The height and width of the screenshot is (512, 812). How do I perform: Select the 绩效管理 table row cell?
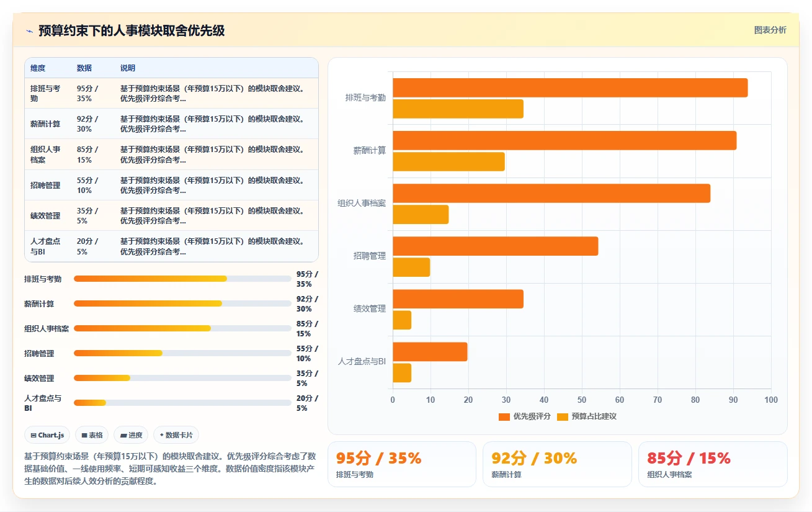(x=48, y=215)
